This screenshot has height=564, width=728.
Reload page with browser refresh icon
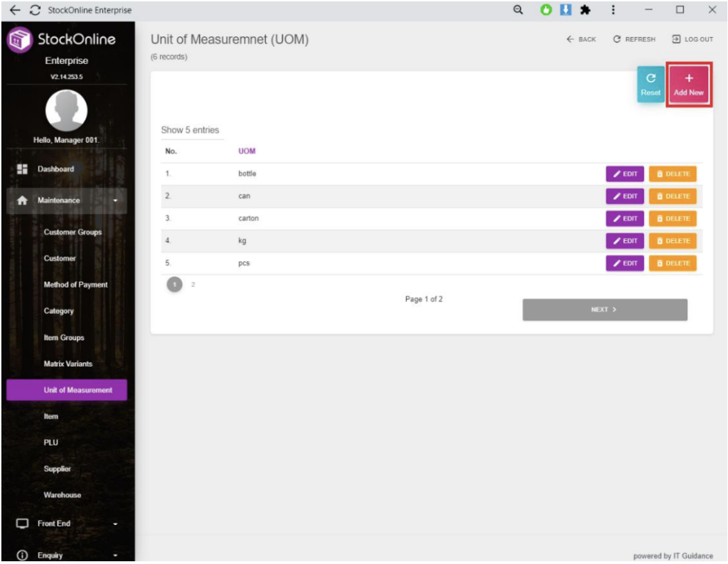tap(34, 10)
